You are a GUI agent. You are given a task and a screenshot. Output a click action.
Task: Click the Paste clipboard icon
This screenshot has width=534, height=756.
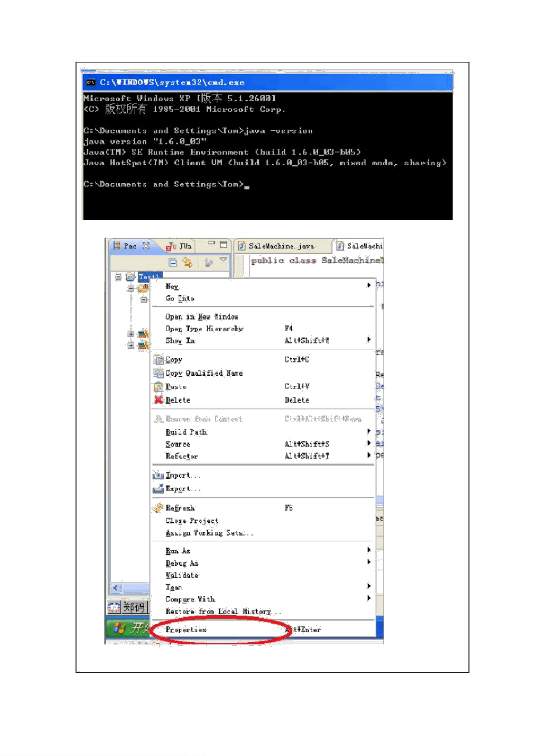click(x=158, y=386)
